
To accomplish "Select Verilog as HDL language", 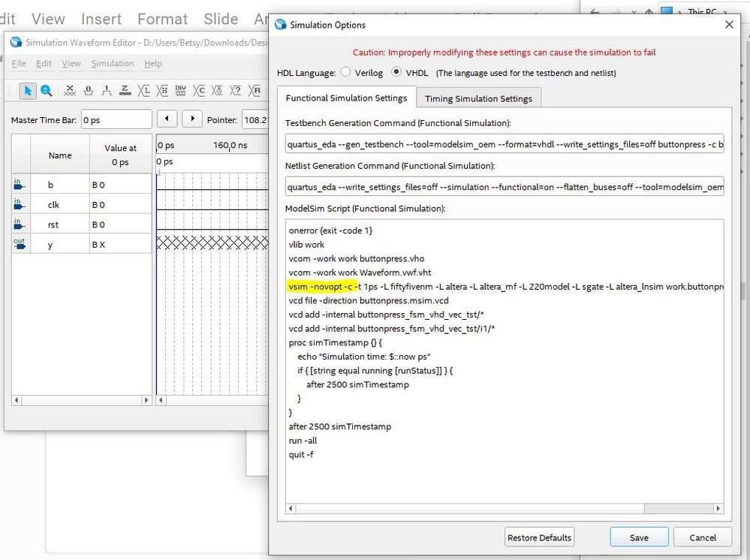I will pos(345,73).
